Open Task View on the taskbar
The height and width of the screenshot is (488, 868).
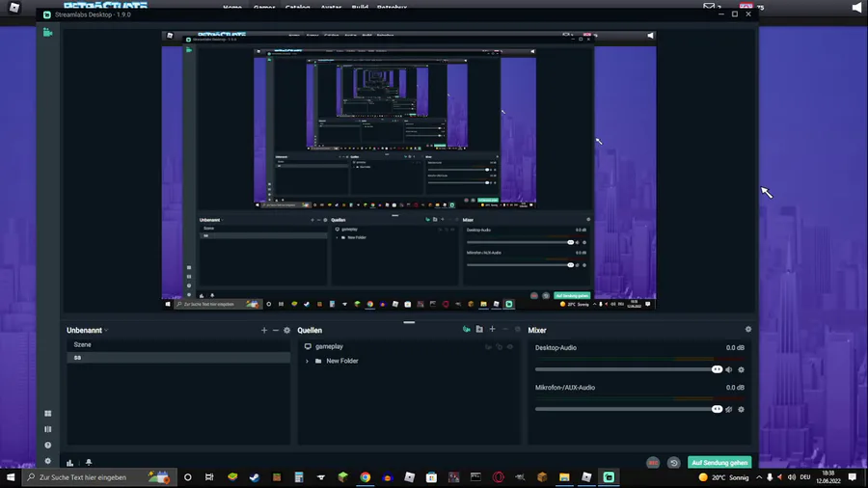[209, 477]
